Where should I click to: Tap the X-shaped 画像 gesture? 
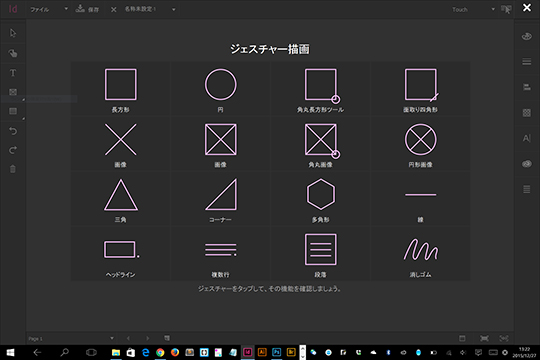pos(121,144)
